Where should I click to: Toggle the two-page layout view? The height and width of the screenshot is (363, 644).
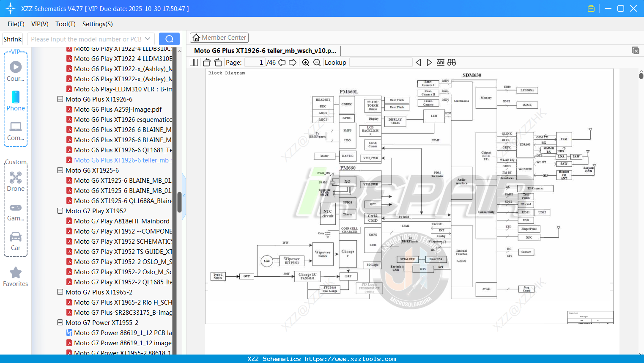194,63
